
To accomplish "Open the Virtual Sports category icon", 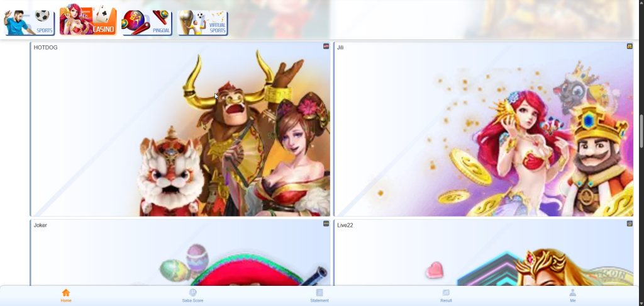I will [x=203, y=23].
